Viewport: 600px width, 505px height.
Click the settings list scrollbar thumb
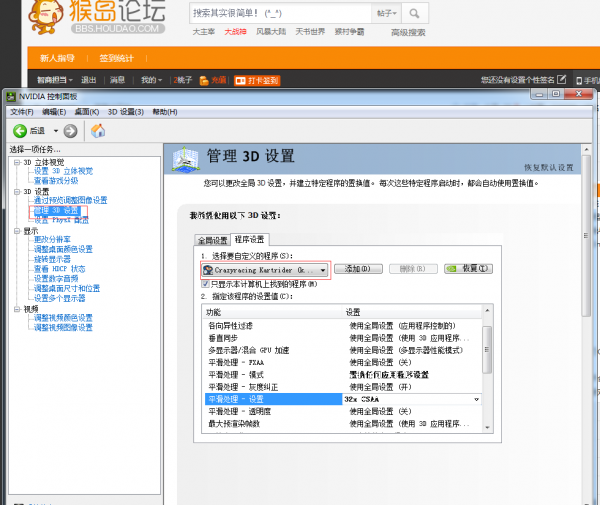point(487,350)
